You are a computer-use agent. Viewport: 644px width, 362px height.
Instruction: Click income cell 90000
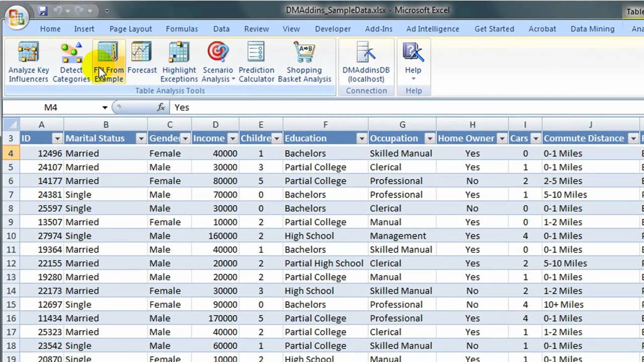(x=215, y=305)
